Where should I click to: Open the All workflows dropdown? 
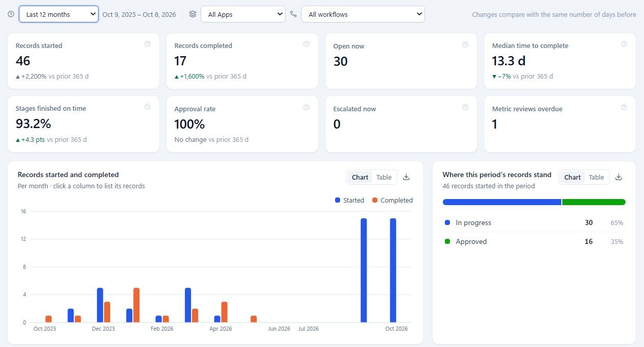[363, 14]
